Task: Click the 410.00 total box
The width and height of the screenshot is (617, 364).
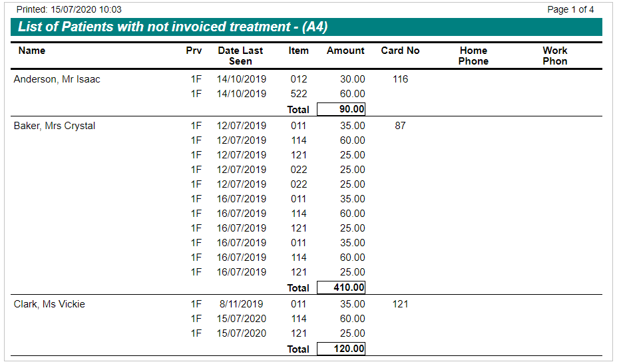Action: [x=341, y=287]
